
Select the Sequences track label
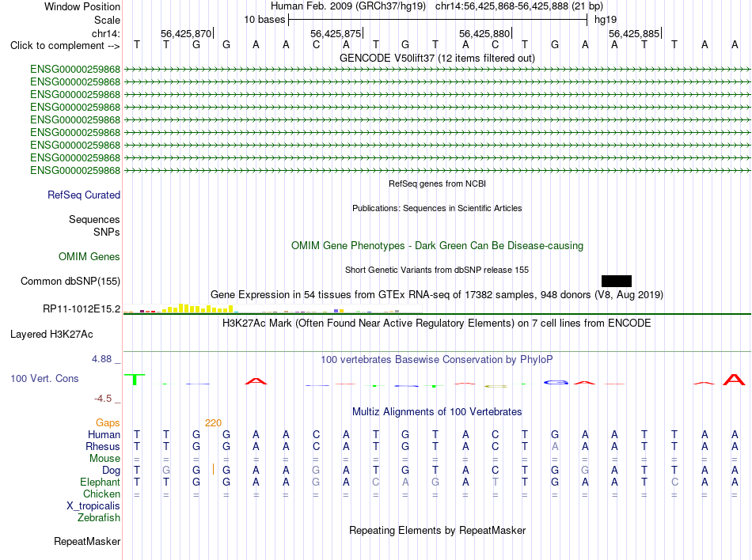[94, 219]
